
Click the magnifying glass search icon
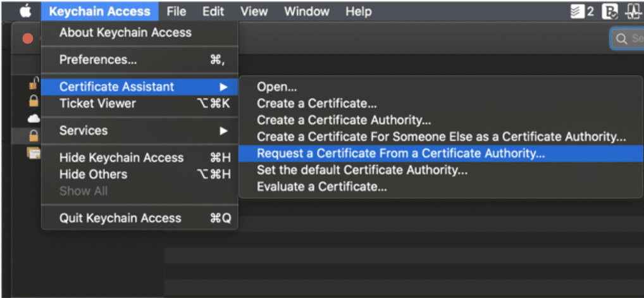622,39
